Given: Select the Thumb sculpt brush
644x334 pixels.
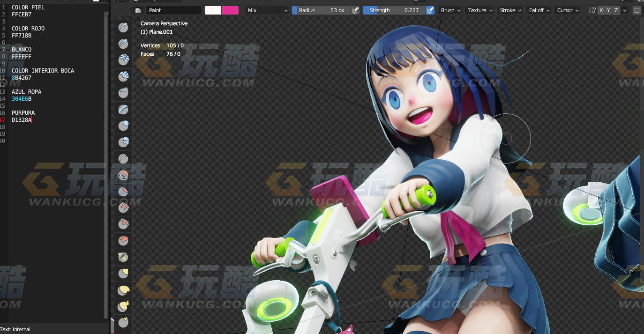Looking at the screenshot, I should pos(123,322).
